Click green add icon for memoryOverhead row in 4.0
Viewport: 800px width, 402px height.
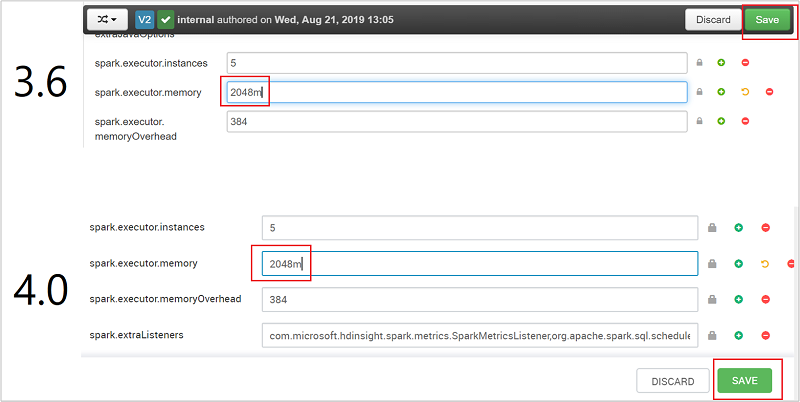(738, 299)
